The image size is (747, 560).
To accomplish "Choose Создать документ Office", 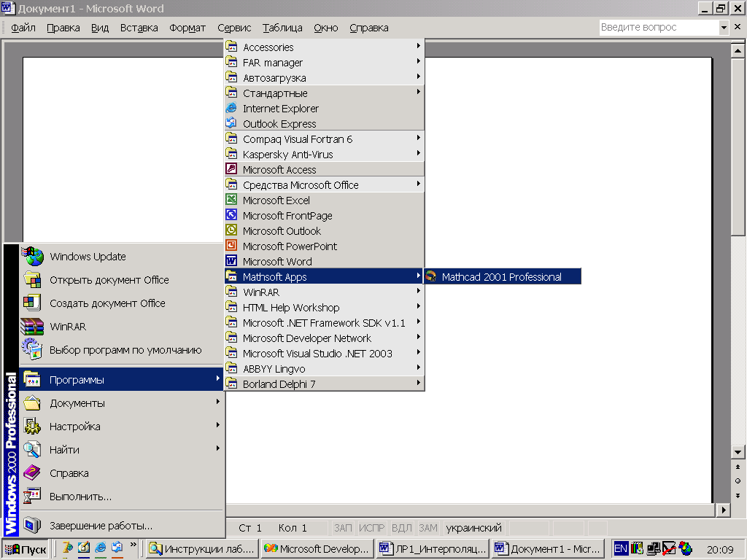I will (x=122, y=303).
